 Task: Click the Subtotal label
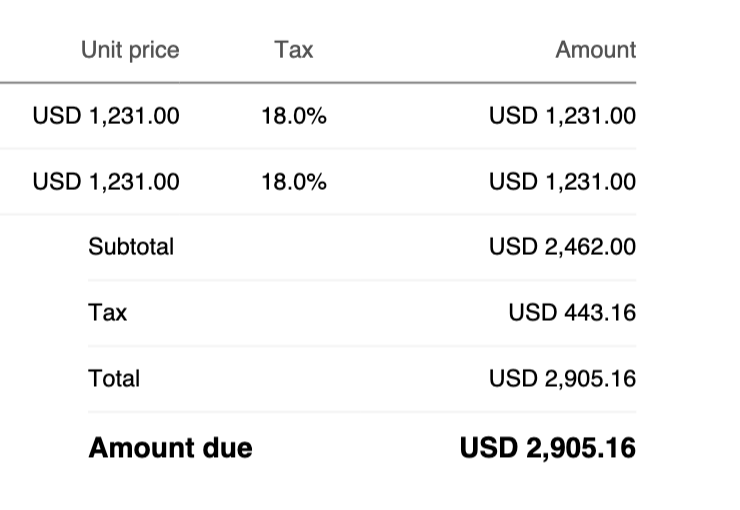[x=131, y=247]
